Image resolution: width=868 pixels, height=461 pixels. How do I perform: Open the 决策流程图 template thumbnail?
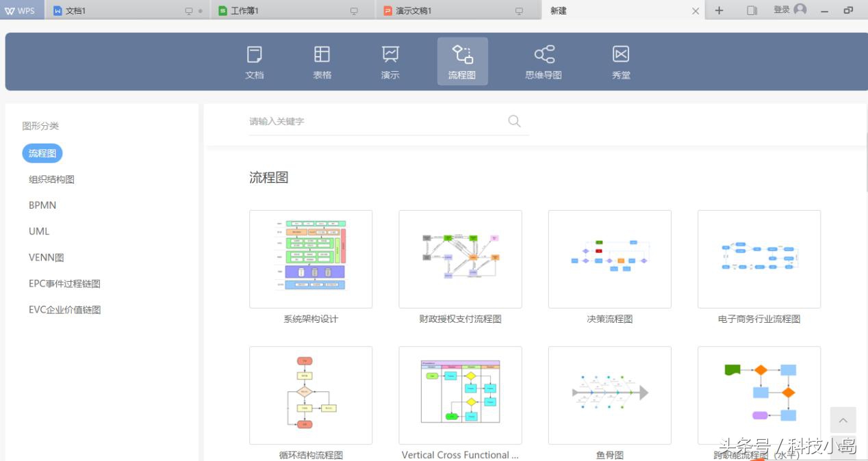pyautogui.click(x=609, y=259)
